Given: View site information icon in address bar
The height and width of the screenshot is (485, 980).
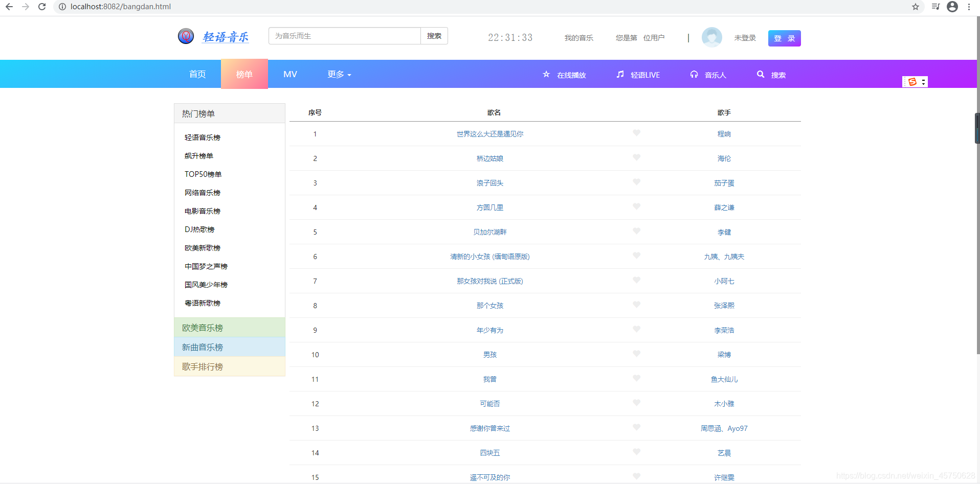Looking at the screenshot, I should 62,7.
